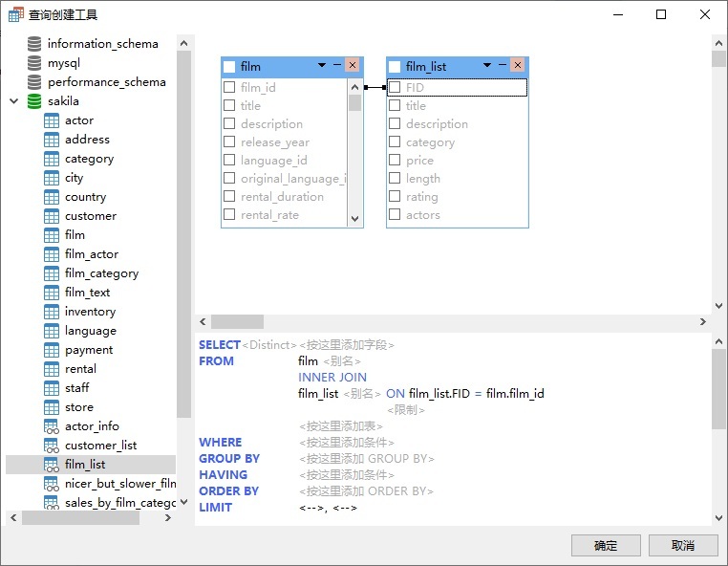Viewport: 728px width, 566px height.
Task: Select the mysql database icon
Action: coord(34,63)
